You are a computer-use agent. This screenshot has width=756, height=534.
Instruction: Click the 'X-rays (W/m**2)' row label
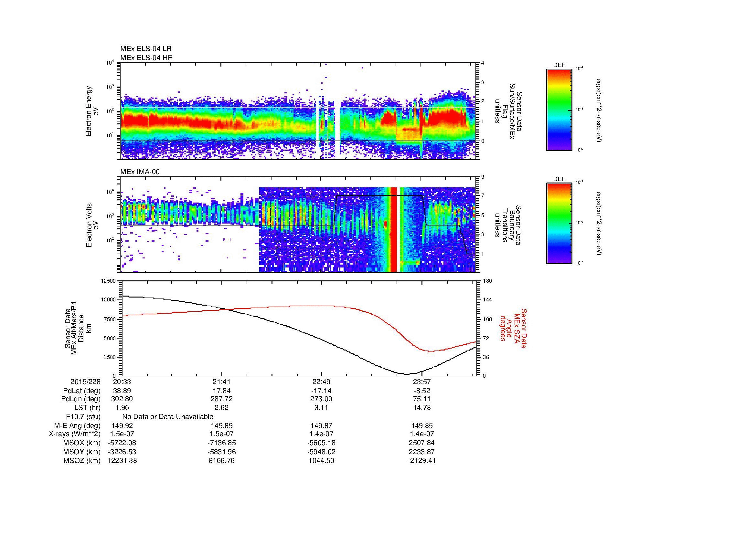[x=75, y=434]
